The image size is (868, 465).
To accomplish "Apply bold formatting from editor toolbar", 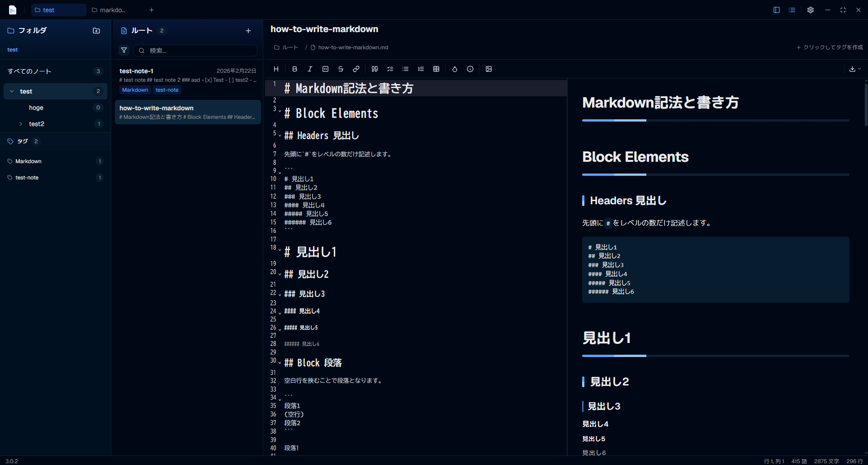I will tap(294, 69).
